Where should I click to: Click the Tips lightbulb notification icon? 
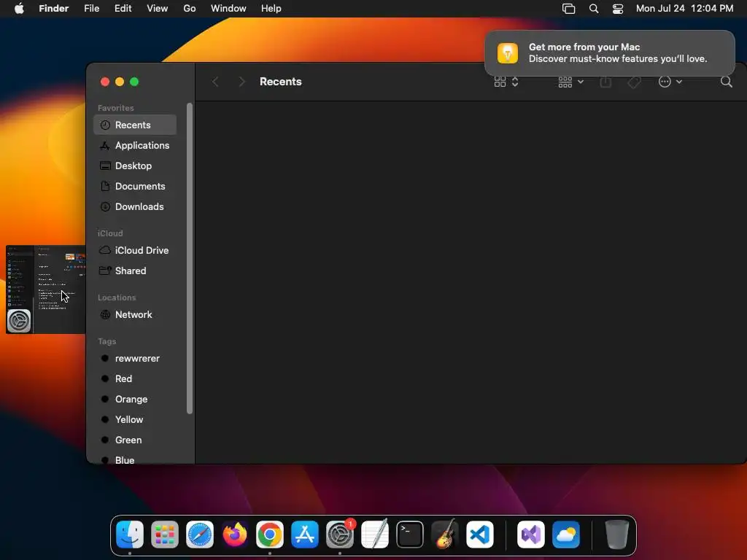pyautogui.click(x=508, y=52)
